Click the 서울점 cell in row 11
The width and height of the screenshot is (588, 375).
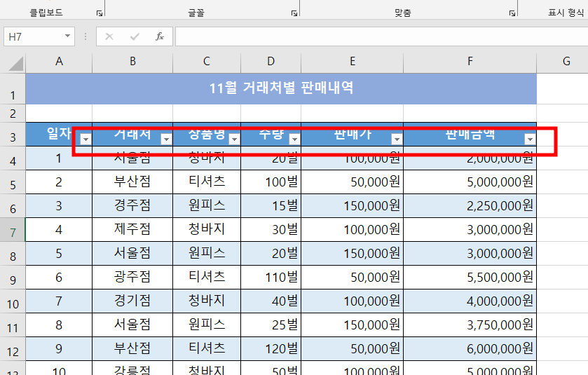coord(132,325)
